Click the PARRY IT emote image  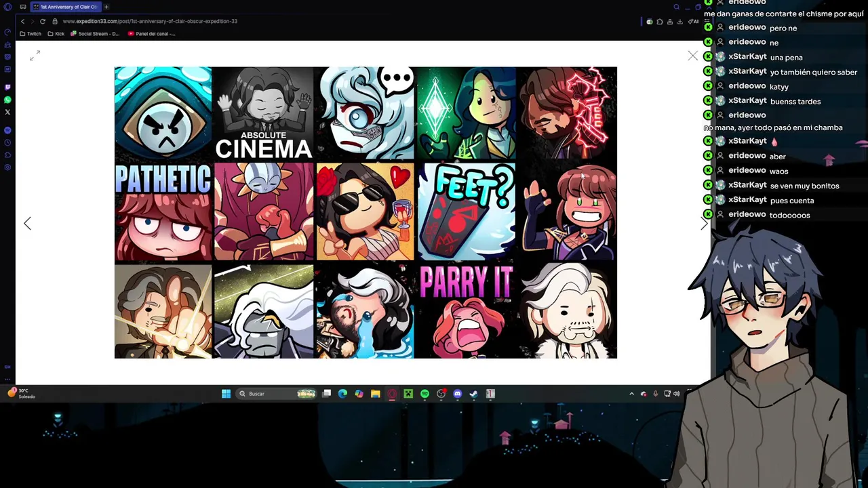[x=466, y=311]
